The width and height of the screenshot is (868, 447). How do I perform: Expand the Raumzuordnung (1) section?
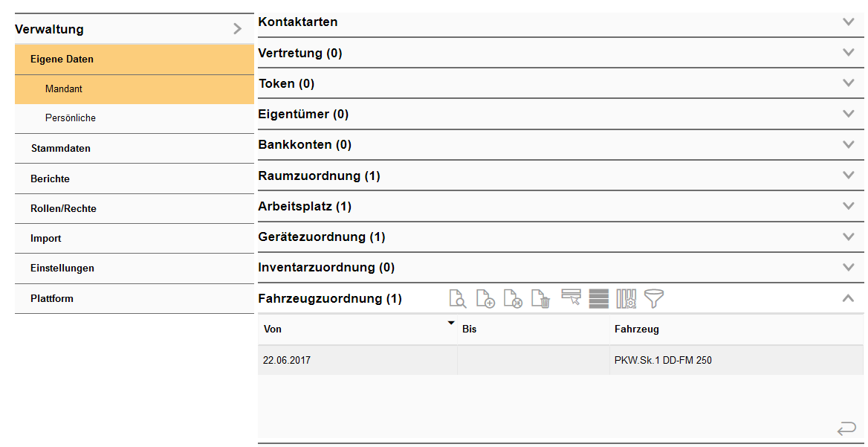847,175
